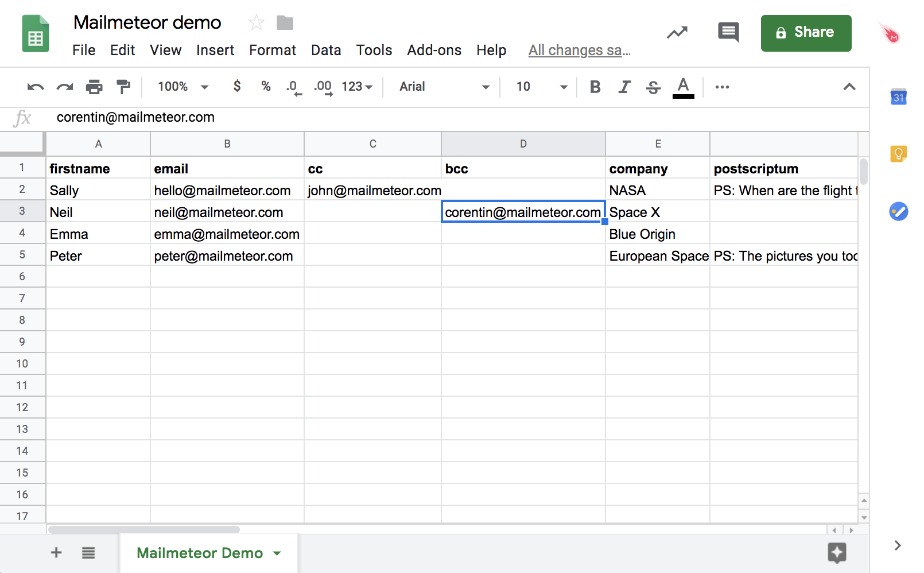Hide the menus with the up chevron
This screenshot has width=924, height=573.
point(849,87)
